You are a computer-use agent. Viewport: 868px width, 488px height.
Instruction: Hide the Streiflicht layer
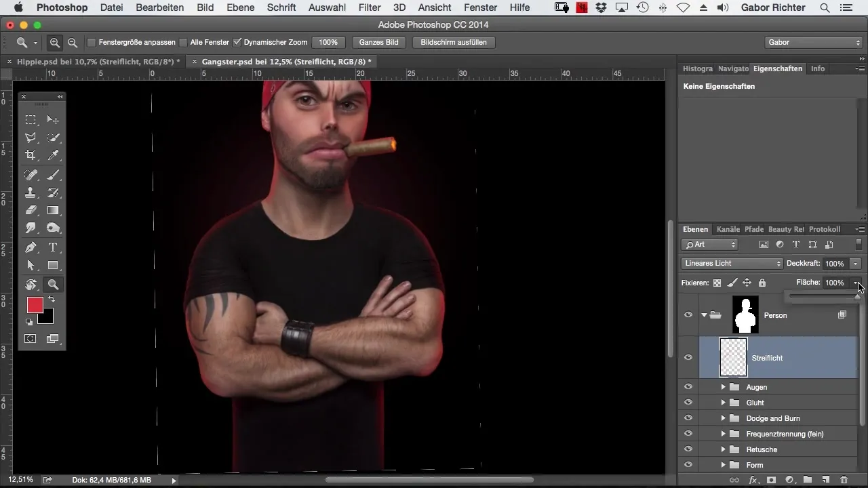(x=688, y=357)
